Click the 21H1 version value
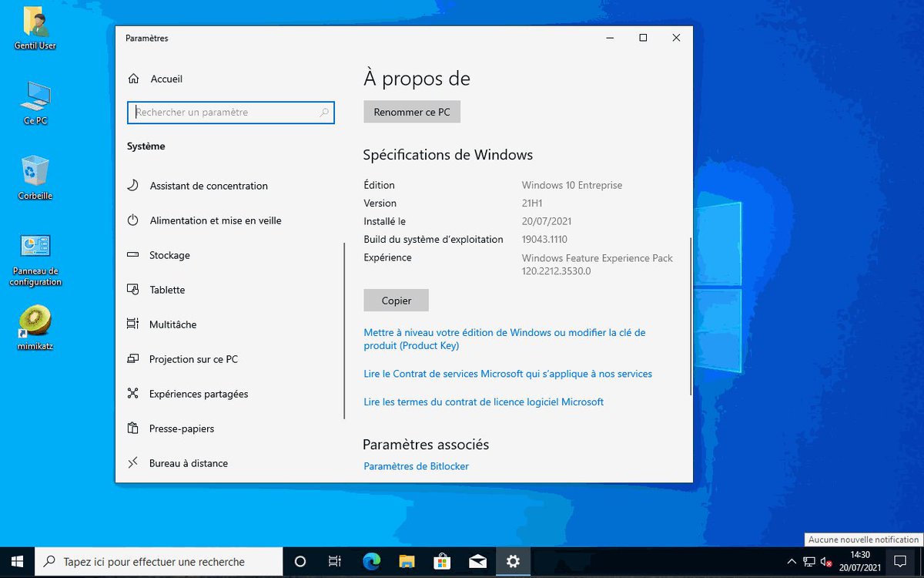 [533, 203]
